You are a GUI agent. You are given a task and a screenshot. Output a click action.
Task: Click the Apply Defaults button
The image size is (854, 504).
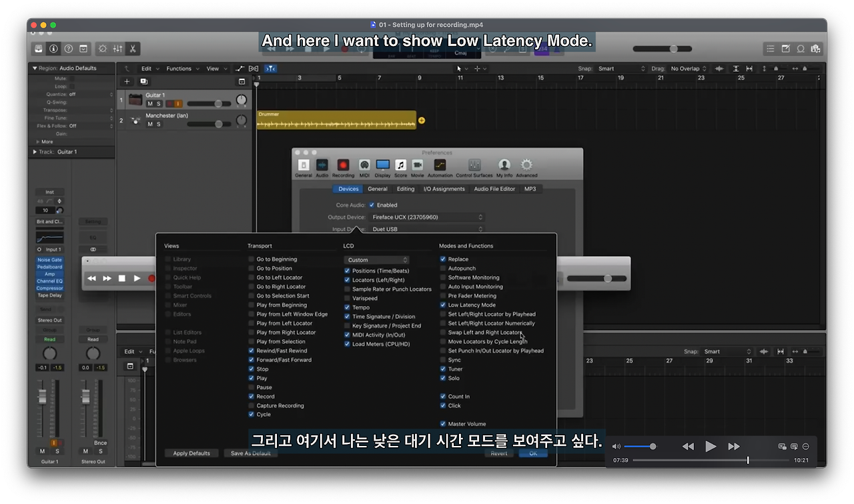click(191, 453)
